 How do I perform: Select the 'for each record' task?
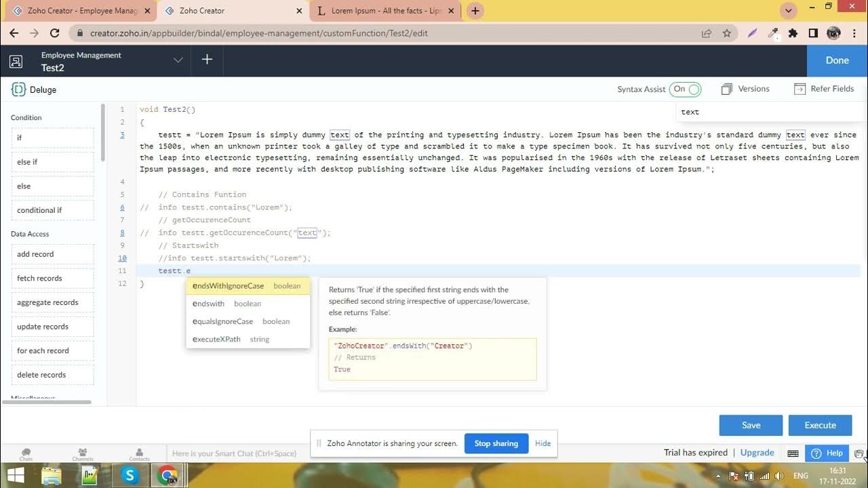click(x=52, y=350)
